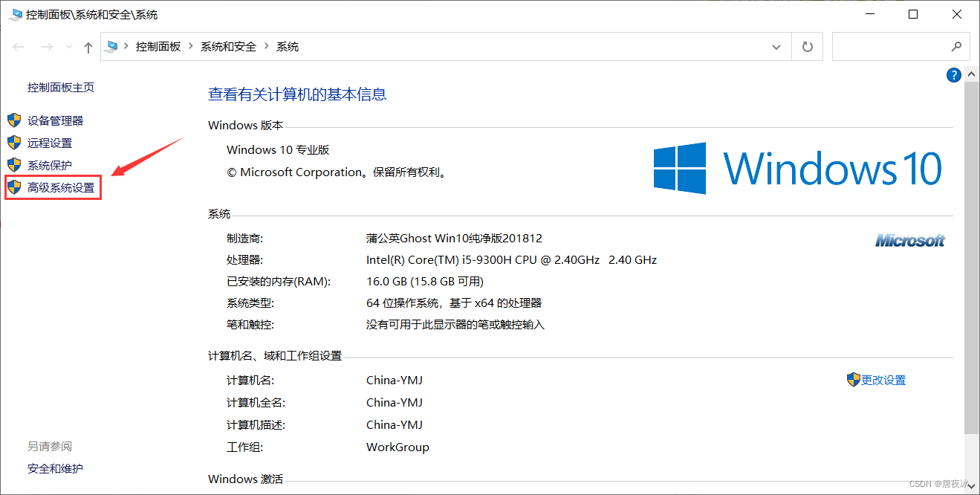980x495 pixels.
Task: Click the 更改设置 link
Action: click(x=884, y=379)
